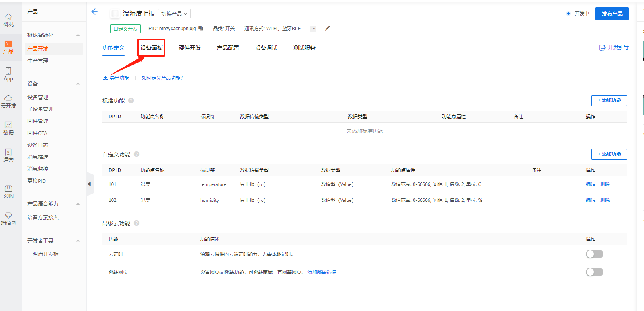Collapse the 设备 menu group
This screenshot has height=311, width=644.
(78, 84)
